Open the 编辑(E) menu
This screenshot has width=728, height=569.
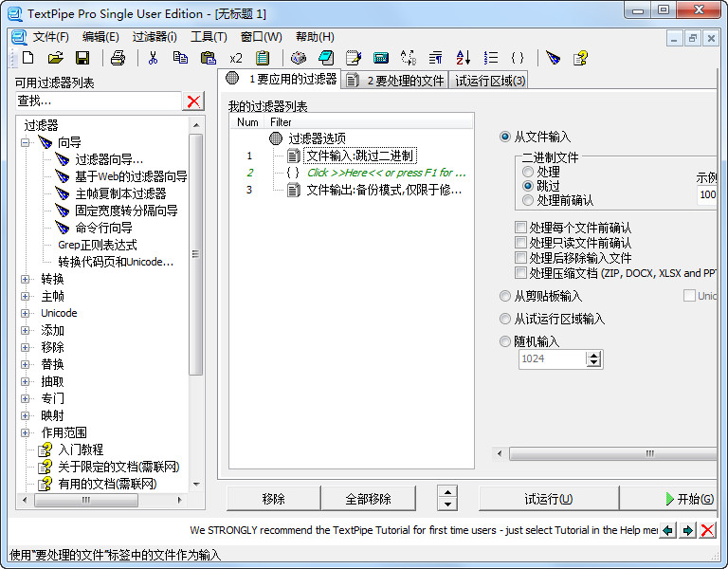click(x=100, y=37)
